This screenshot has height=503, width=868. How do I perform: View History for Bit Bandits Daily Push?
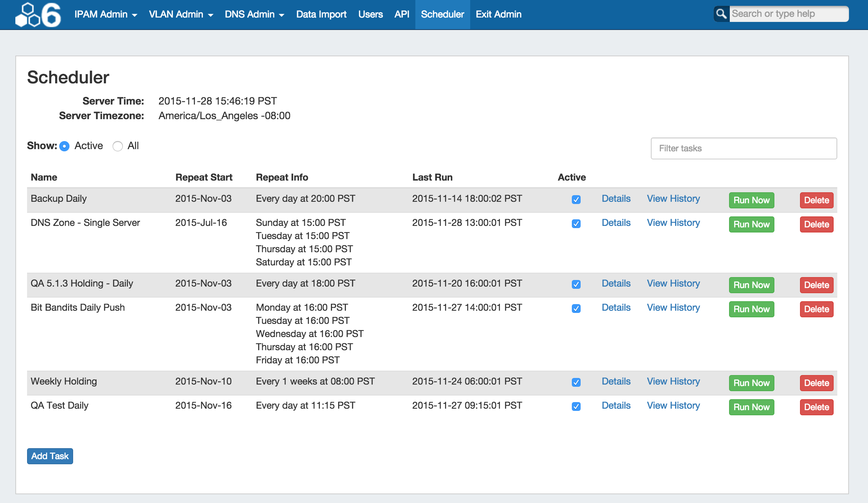coord(673,307)
